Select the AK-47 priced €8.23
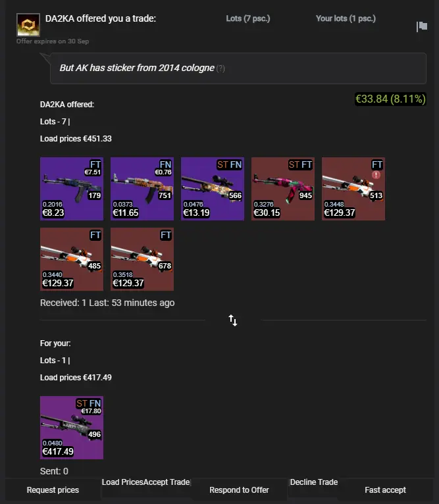 tap(72, 189)
